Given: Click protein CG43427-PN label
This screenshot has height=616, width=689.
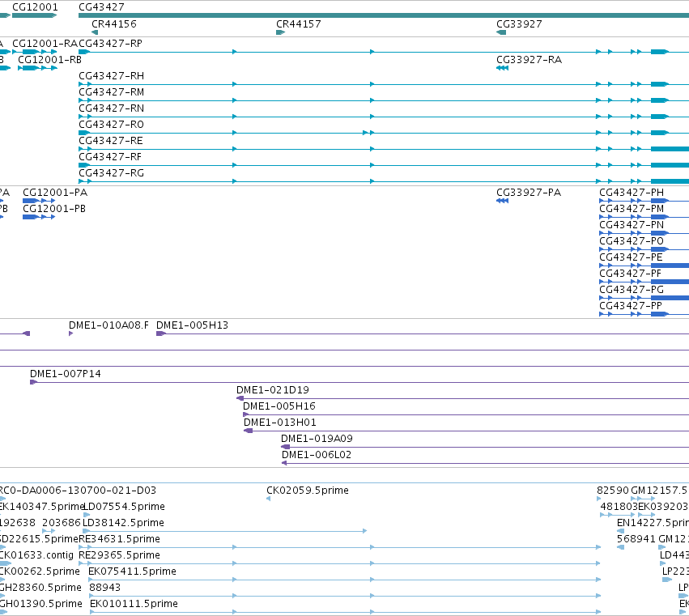Looking at the screenshot, I should 632,225.
